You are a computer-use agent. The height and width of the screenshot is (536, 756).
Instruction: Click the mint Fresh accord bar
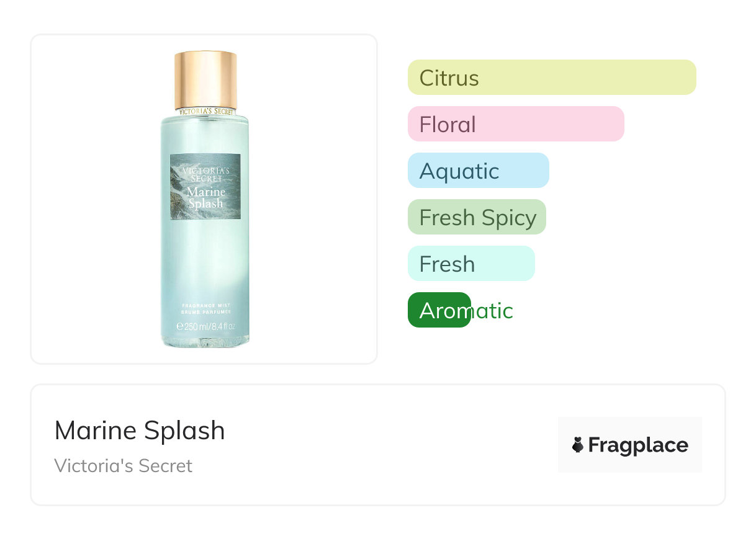tap(470, 264)
